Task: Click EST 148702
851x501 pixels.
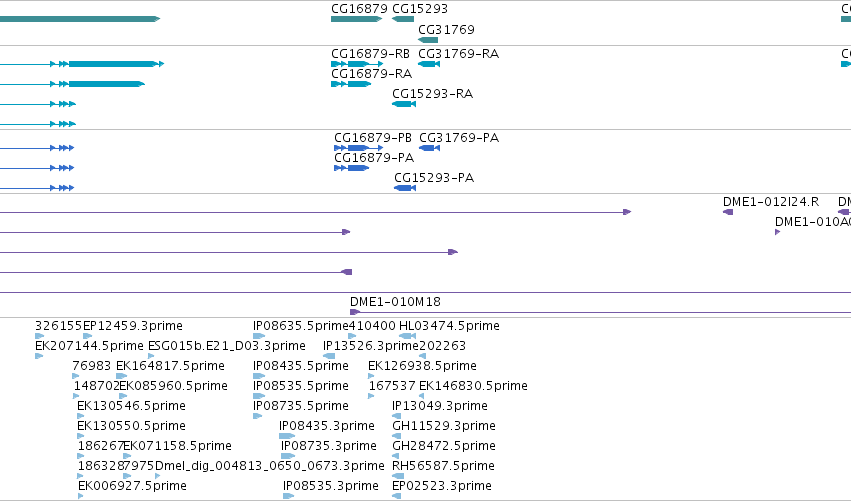Action: [76, 396]
